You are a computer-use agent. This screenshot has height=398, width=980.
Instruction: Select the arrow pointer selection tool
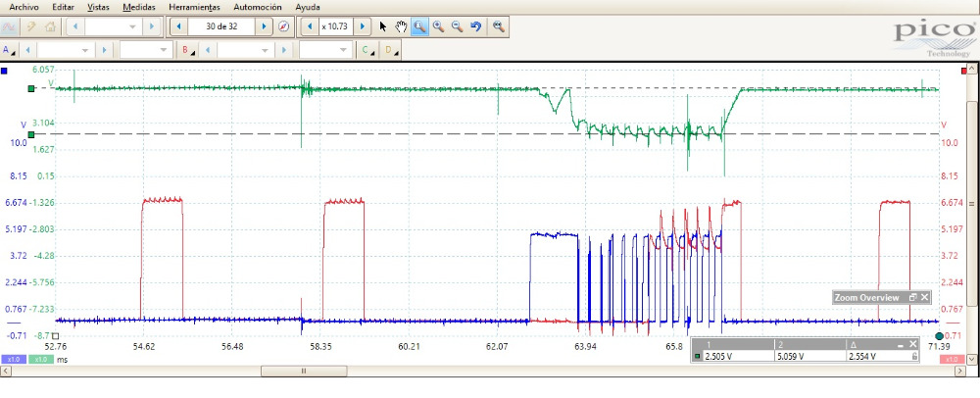tap(383, 26)
